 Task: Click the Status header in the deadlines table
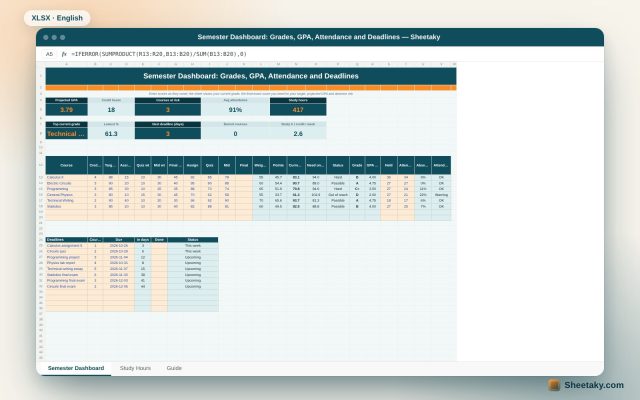pos(193,240)
